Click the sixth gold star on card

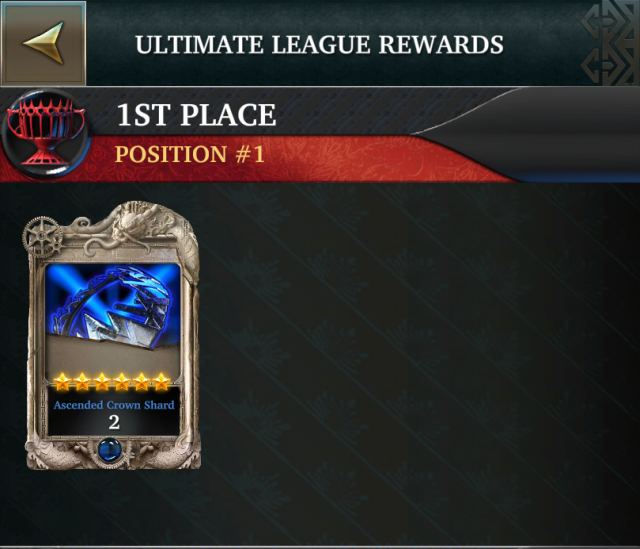point(162,382)
